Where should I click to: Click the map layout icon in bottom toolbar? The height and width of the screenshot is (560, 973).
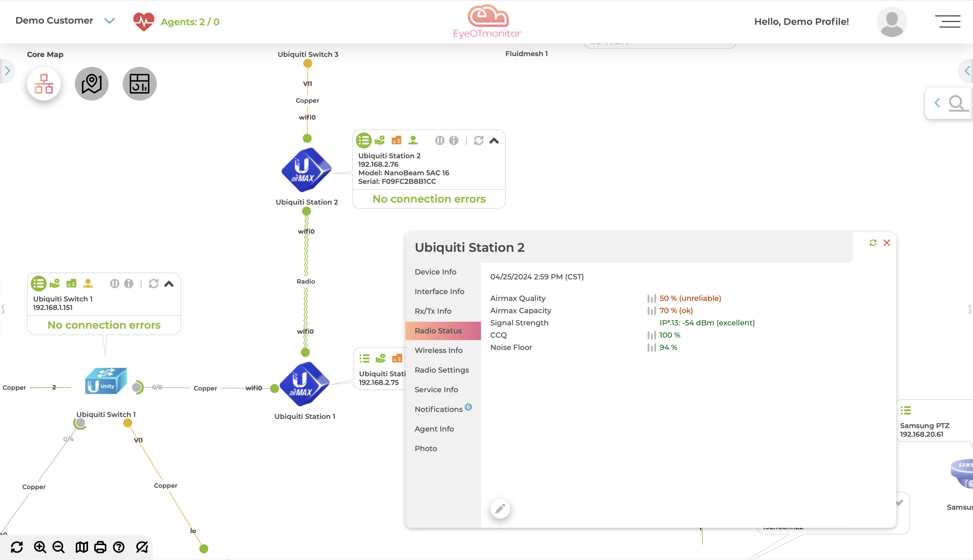tap(82, 547)
